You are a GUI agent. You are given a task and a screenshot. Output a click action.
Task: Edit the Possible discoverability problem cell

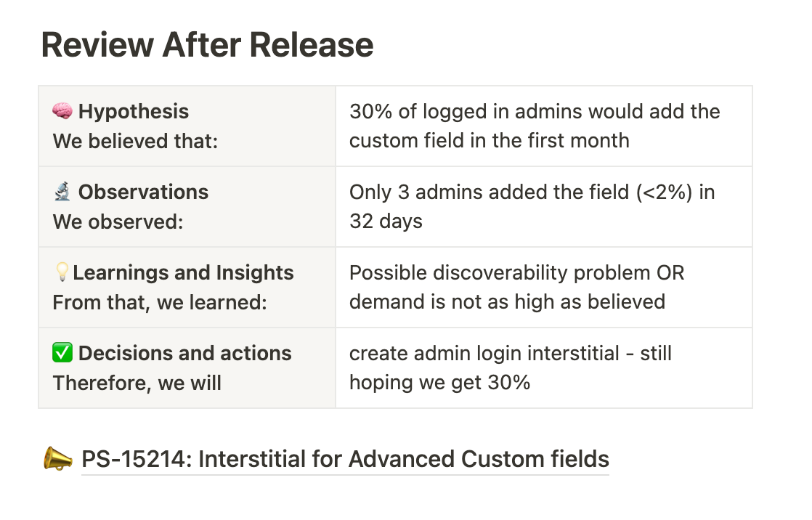(x=544, y=287)
